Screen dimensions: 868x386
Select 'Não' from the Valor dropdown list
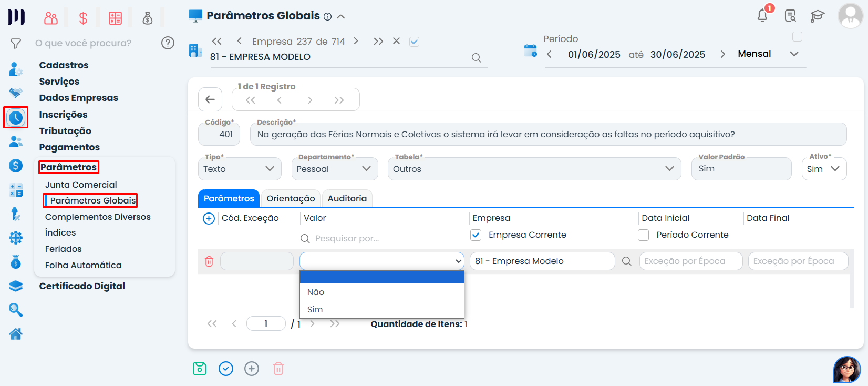pos(316,292)
